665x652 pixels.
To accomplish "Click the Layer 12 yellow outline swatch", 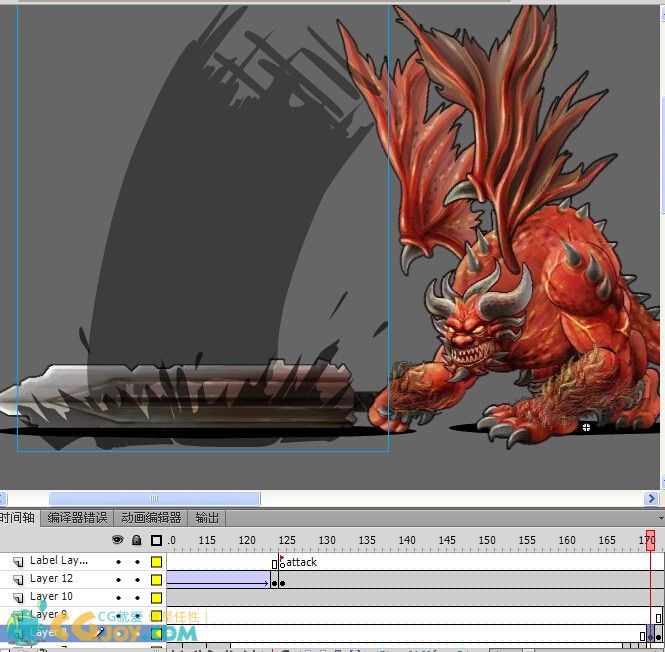I will [x=156, y=580].
